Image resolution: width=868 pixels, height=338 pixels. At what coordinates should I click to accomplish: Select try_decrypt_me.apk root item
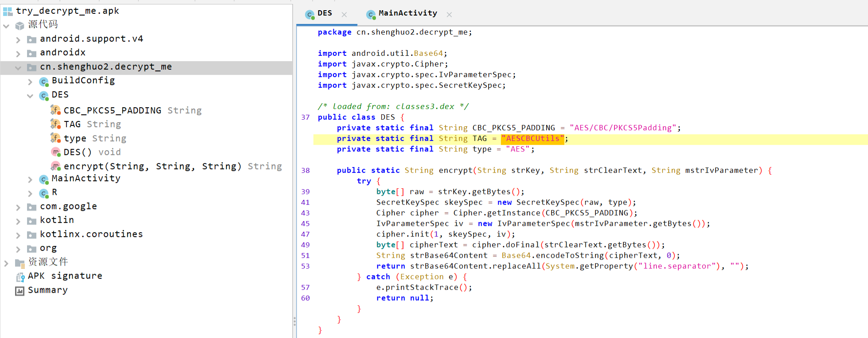click(x=67, y=11)
